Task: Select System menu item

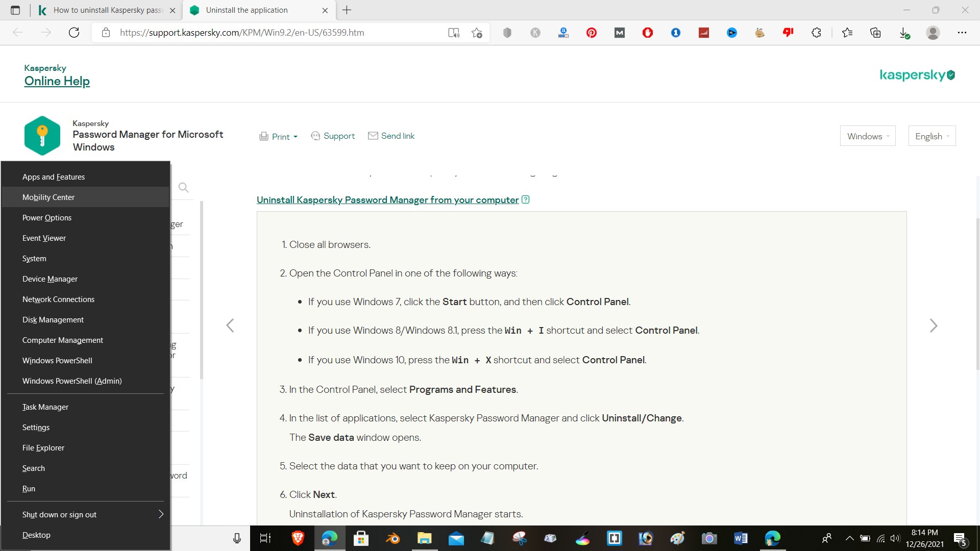Action: click(86, 258)
